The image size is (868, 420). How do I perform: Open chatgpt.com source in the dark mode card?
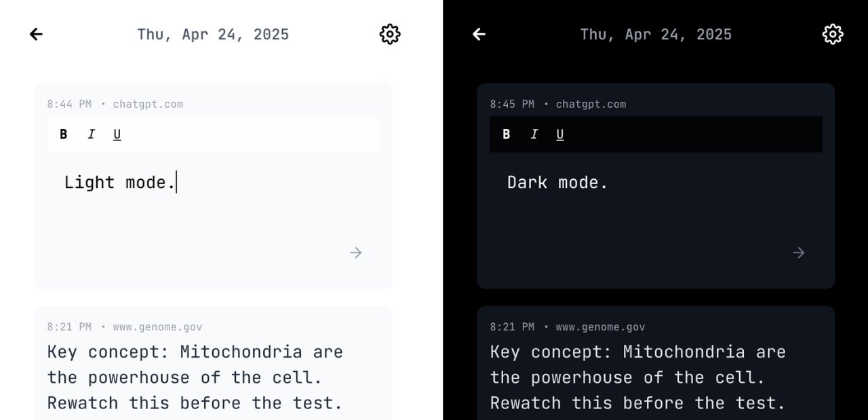591,104
